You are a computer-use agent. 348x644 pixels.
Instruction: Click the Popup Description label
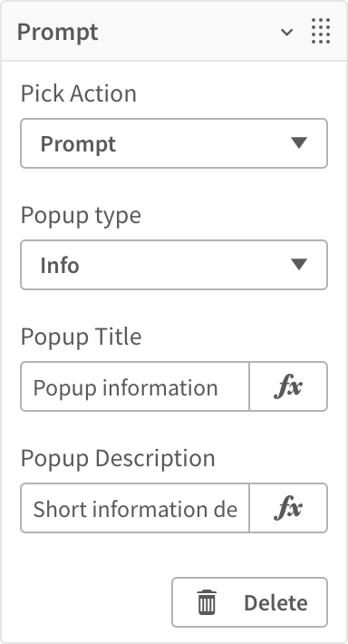coord(118,458)
